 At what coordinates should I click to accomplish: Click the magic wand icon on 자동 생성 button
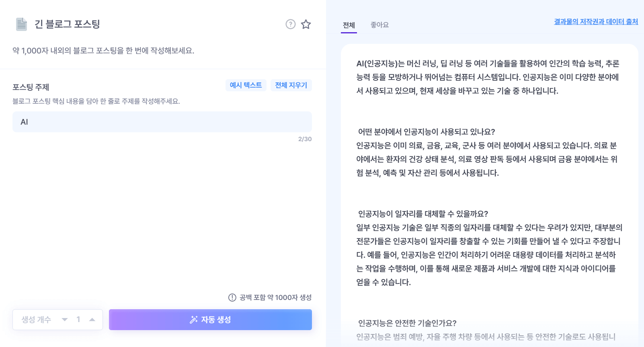point(193,320)
